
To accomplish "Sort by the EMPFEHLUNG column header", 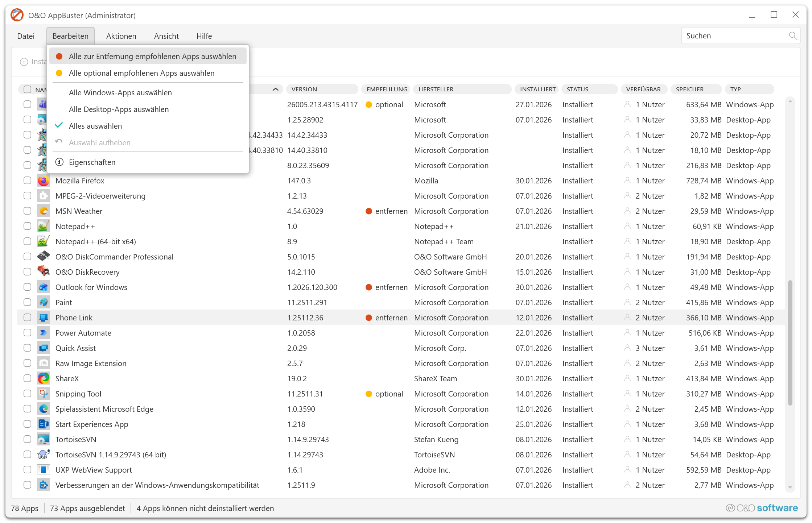I will tap(387, 89).
